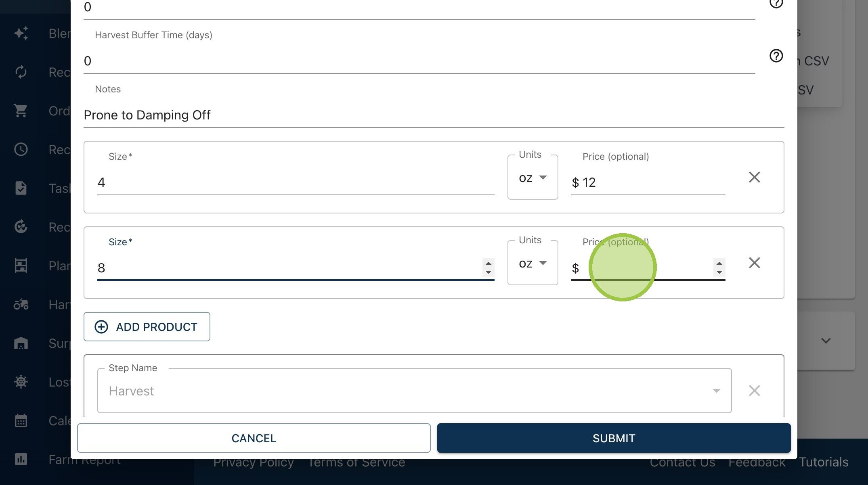Click the CANCEL button
The height and width of the screenshot is (485, 868).
[254, 438]
